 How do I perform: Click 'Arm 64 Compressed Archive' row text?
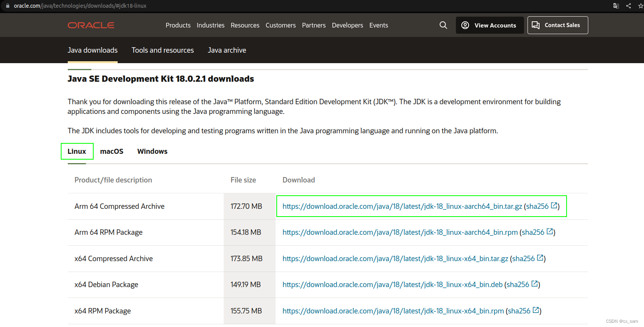click(x=120, y=206)
